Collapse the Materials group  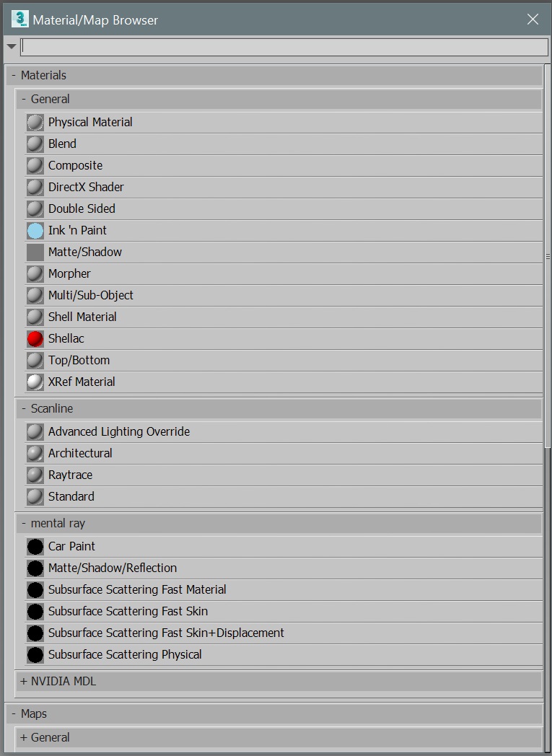coord(14,75)
